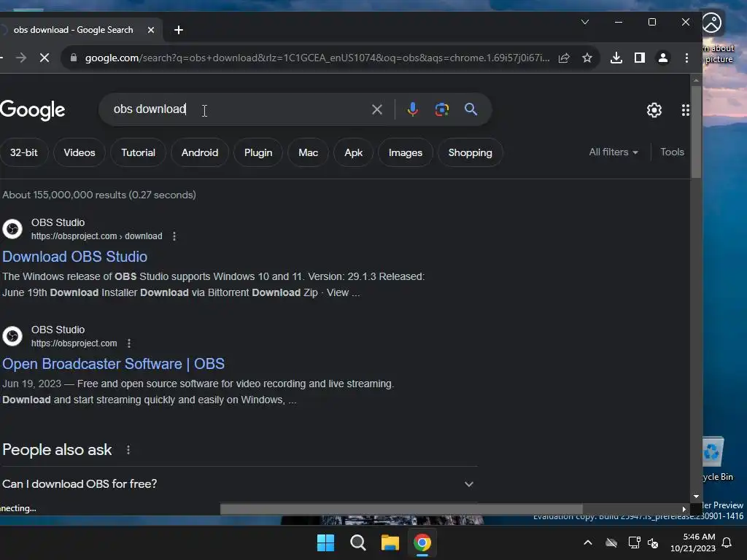
Task: Select the Android filter chip
Action: [200, 152]
